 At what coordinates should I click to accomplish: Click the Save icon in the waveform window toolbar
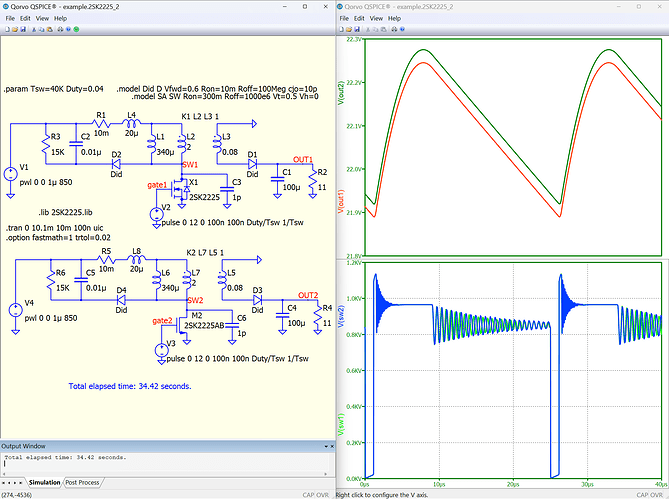pos(356,31)
